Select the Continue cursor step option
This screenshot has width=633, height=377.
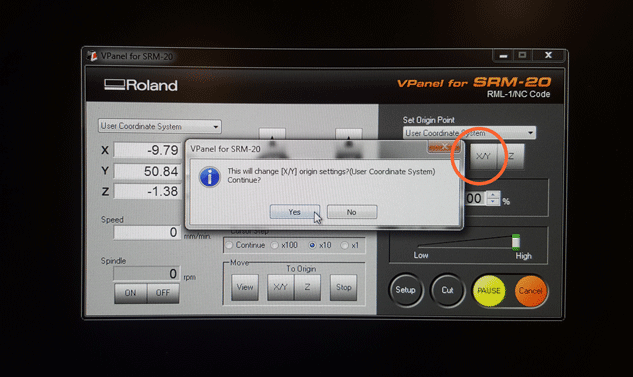click(245, 245)
